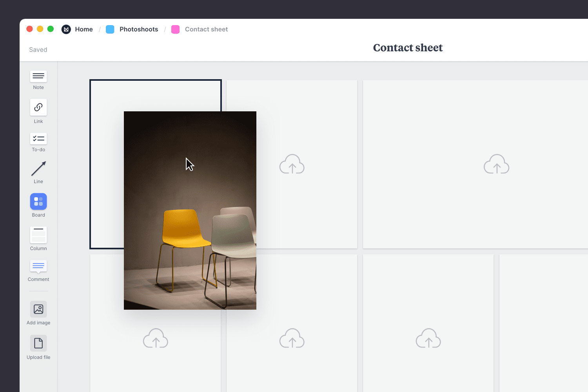Click the Saved status indicator
Screen dimensions: 588x392
click(38, 49)
